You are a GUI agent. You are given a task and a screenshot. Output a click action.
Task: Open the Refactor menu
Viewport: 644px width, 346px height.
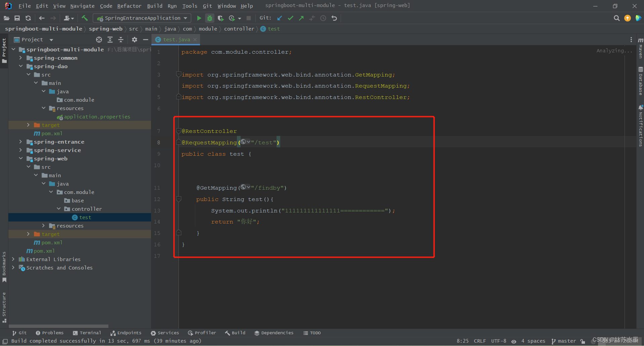[x=129, y=6]
